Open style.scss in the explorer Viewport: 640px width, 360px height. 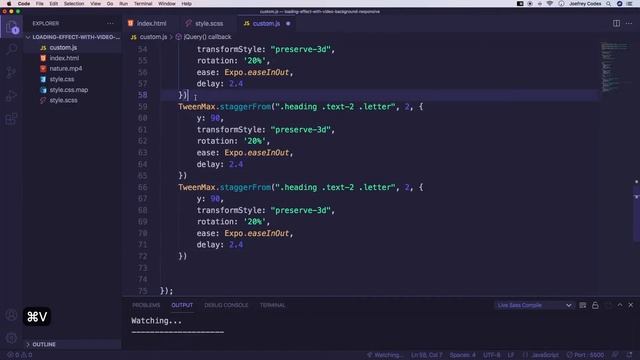pyautogui.click(x=63, y=100)
